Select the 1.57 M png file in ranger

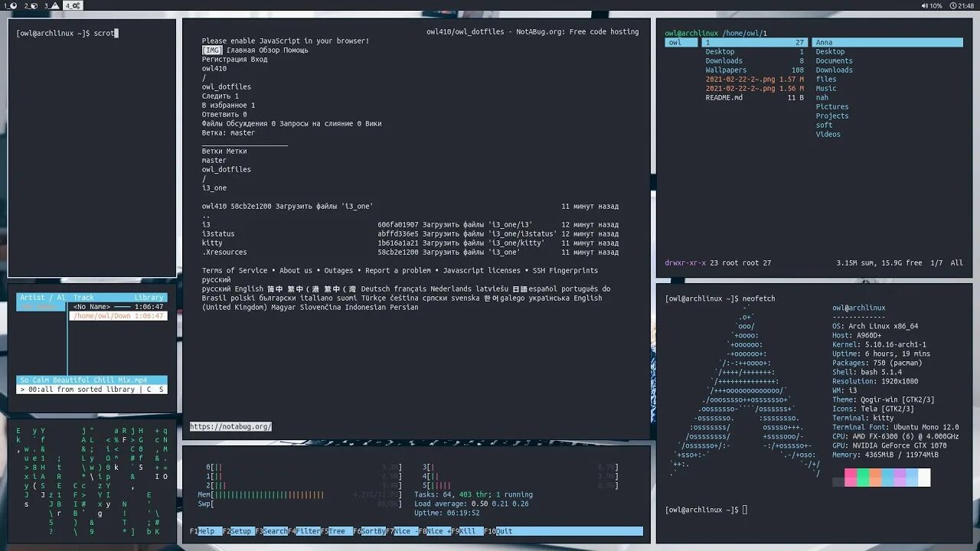[x=754, y=79]
